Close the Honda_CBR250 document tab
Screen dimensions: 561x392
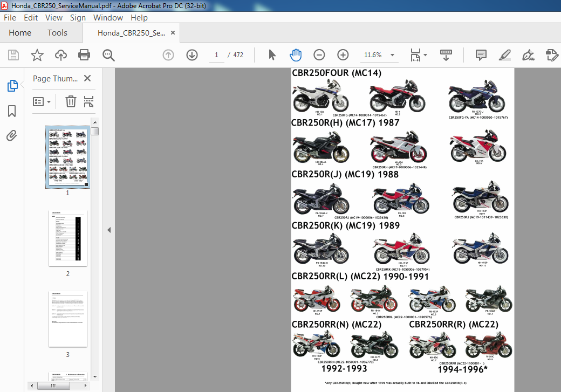tap(173, 33)
